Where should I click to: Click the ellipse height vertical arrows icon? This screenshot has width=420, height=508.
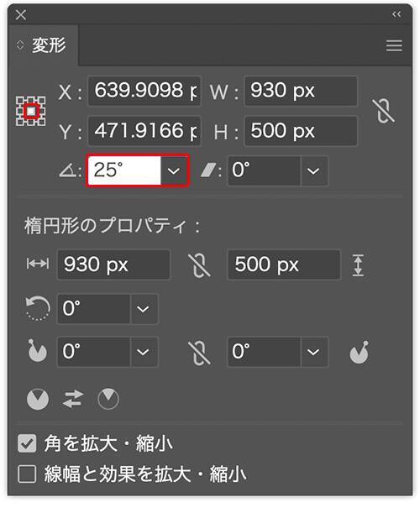[x=358, y=265]
